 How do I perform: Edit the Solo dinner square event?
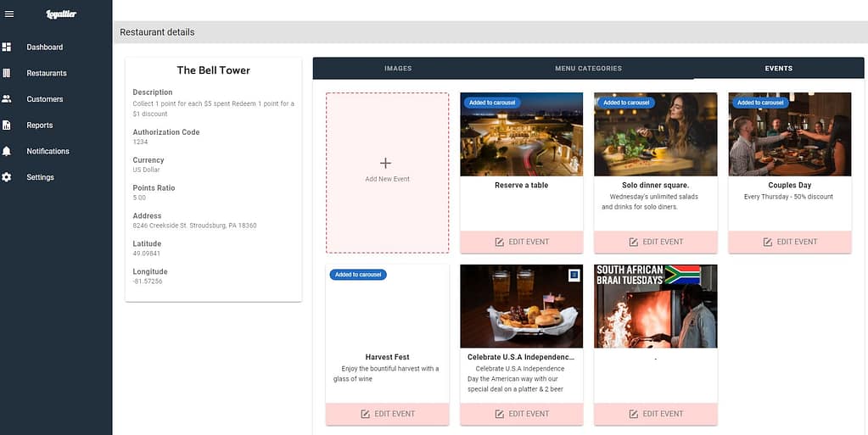(x=656, y=242)
